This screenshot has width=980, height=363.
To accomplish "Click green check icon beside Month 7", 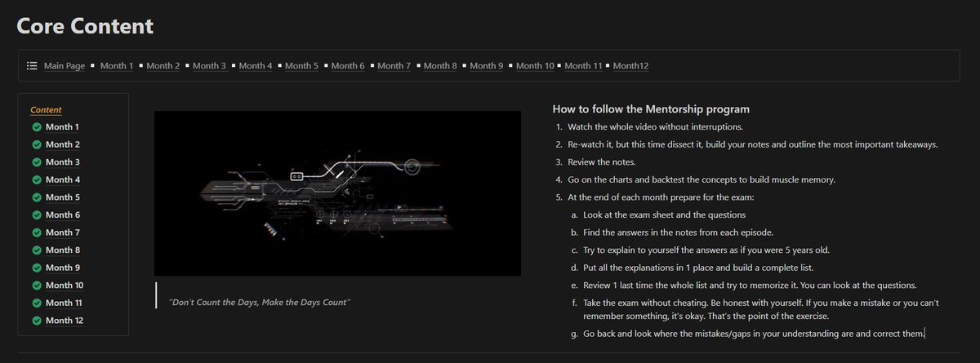I will click(37, 232).
